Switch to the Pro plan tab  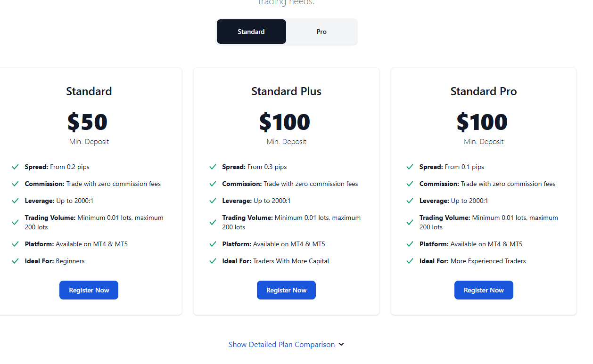tap(321, 32)
